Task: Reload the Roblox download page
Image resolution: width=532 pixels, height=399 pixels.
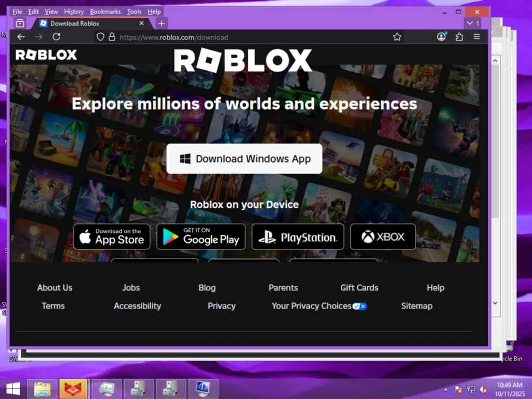Action: [56, 37]
